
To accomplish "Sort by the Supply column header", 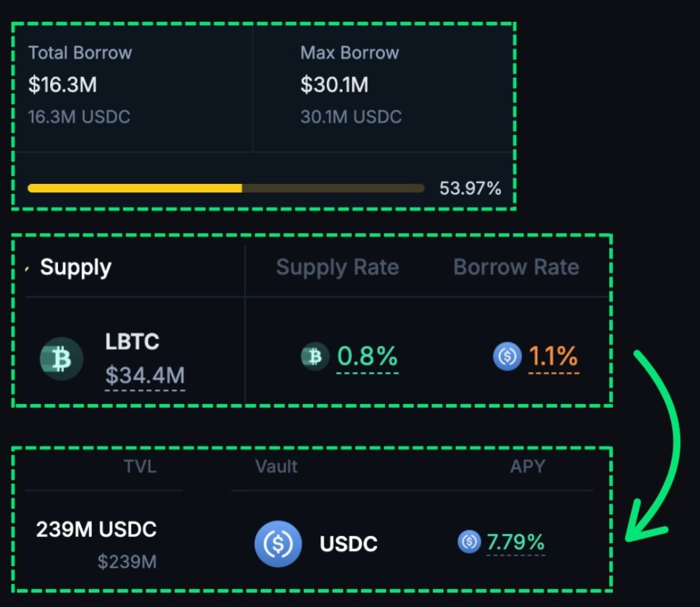I will coord(75,268).
